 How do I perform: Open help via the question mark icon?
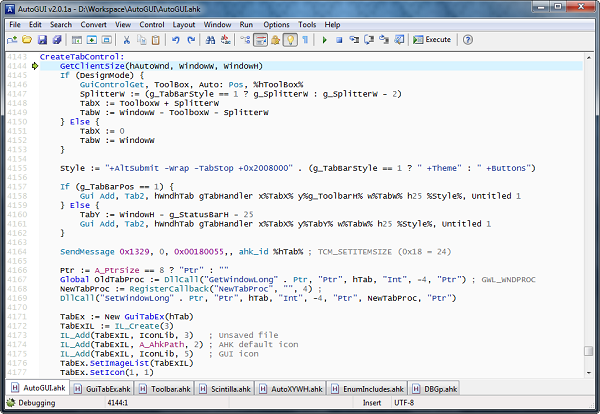pyautogui.click(x=467, y=40)
